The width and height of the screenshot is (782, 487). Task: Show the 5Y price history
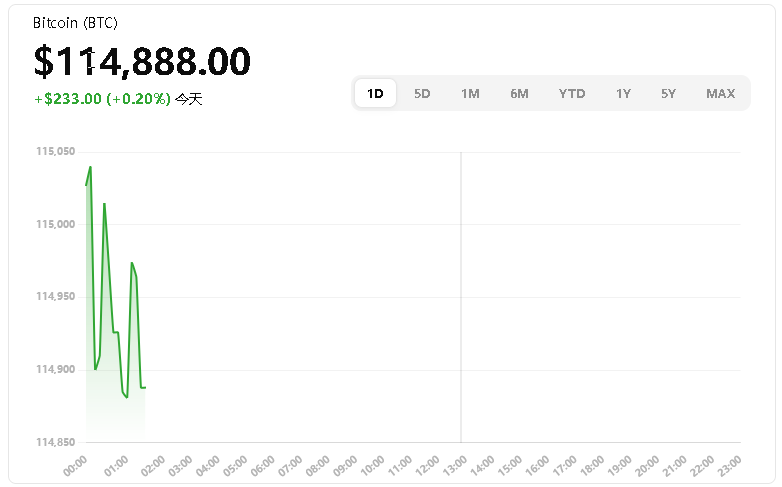coord(668,94)
